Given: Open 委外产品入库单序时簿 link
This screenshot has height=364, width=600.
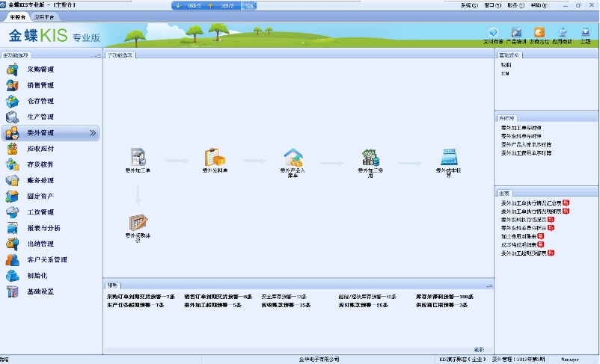Looking at the screenshot, I should click(526, 144).
